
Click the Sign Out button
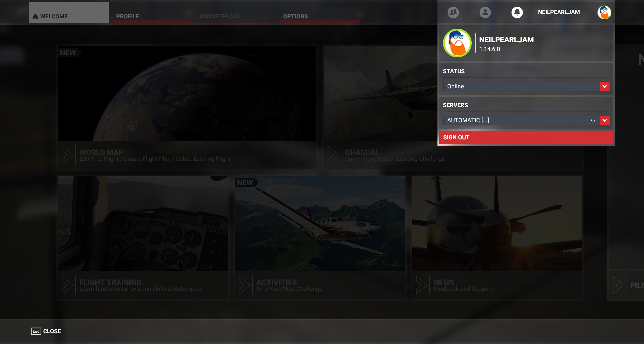526,138
